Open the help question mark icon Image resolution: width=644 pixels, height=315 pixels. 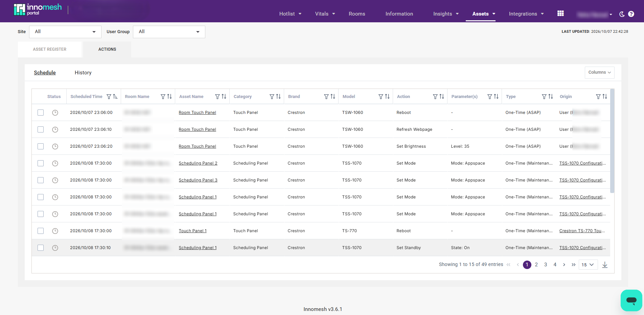[x=631, y=14]
